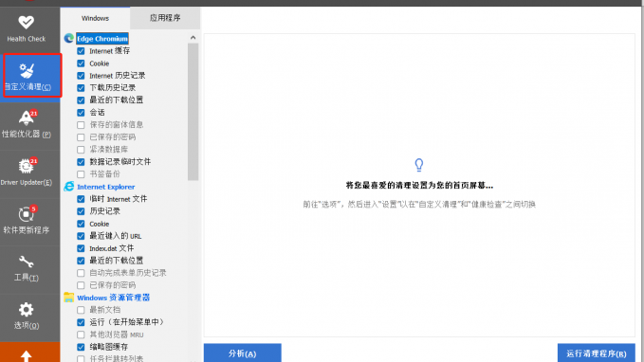
Task: Uncheck Edge Internet 历史记录 checkbox
Action: (81, 76)
